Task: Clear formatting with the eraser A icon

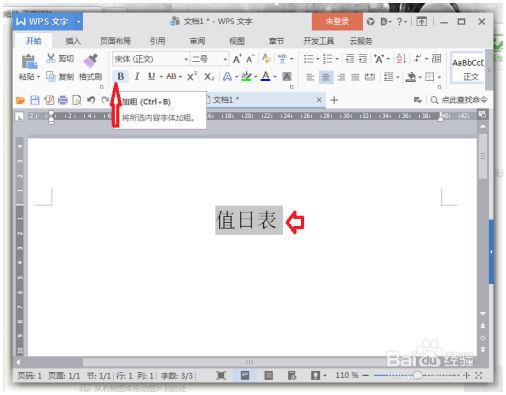Action: point(266,58)
